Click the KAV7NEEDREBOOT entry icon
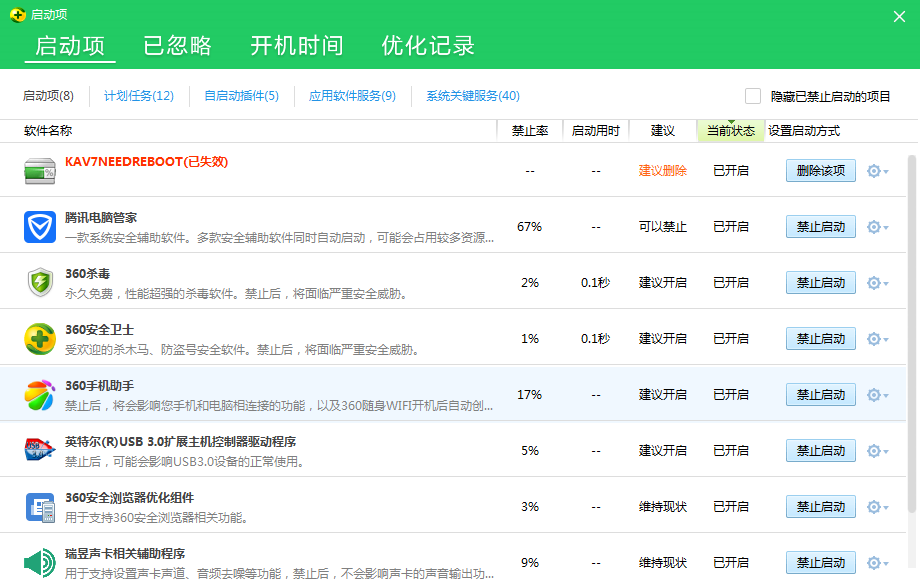This screenshot has height=580, width=920. (40, 170)
